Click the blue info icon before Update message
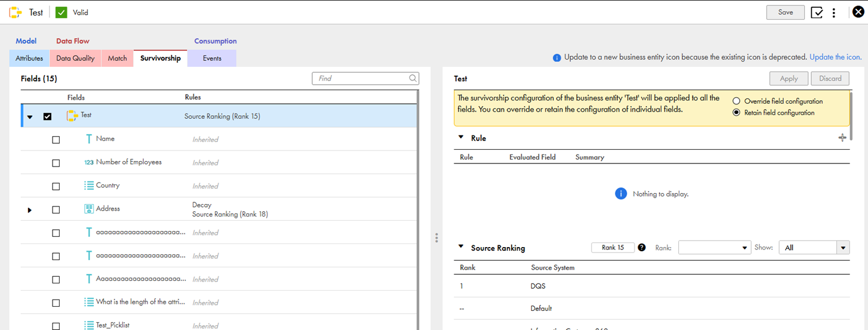Image resolution: width=868 pixels, height=330 pixels. tap(557, 58)
